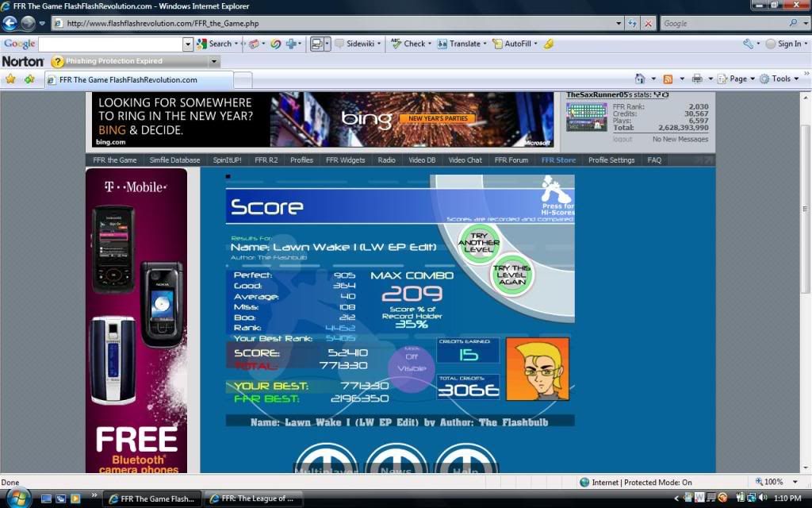Click the Google toolbar search field

click(x=110, y=44)
